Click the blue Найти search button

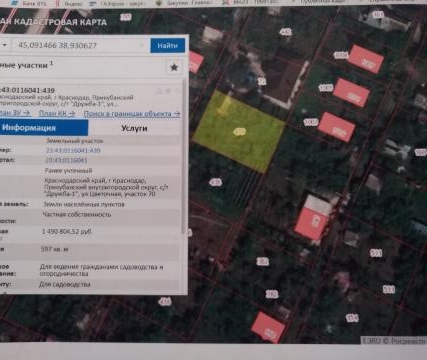(x=167, y=46)
